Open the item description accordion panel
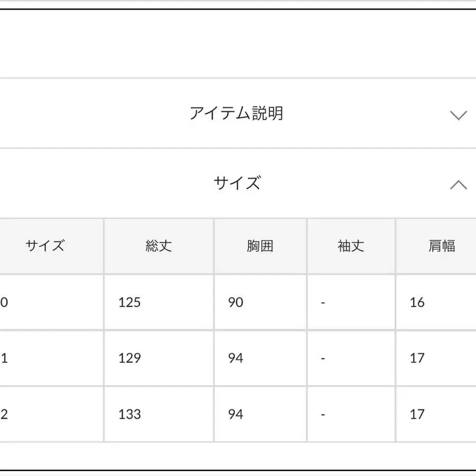The image size is (476, 476). coord(238,112)
